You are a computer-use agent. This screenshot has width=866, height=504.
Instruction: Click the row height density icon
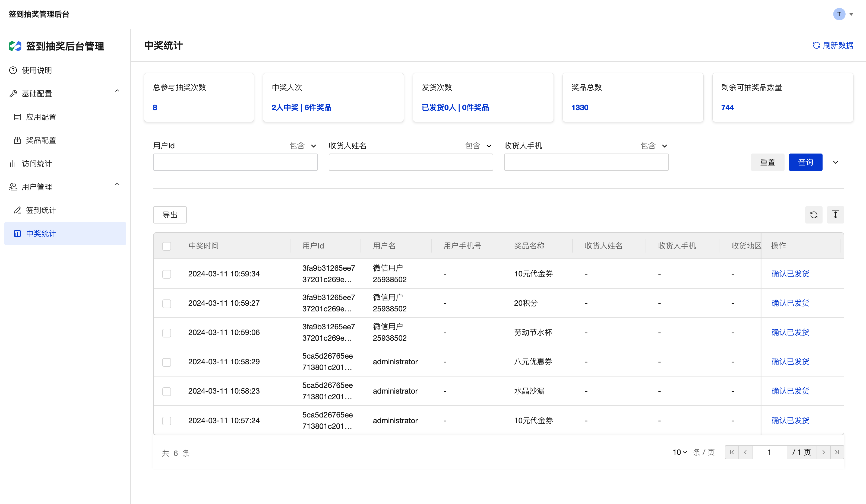[x=835, y=215]
